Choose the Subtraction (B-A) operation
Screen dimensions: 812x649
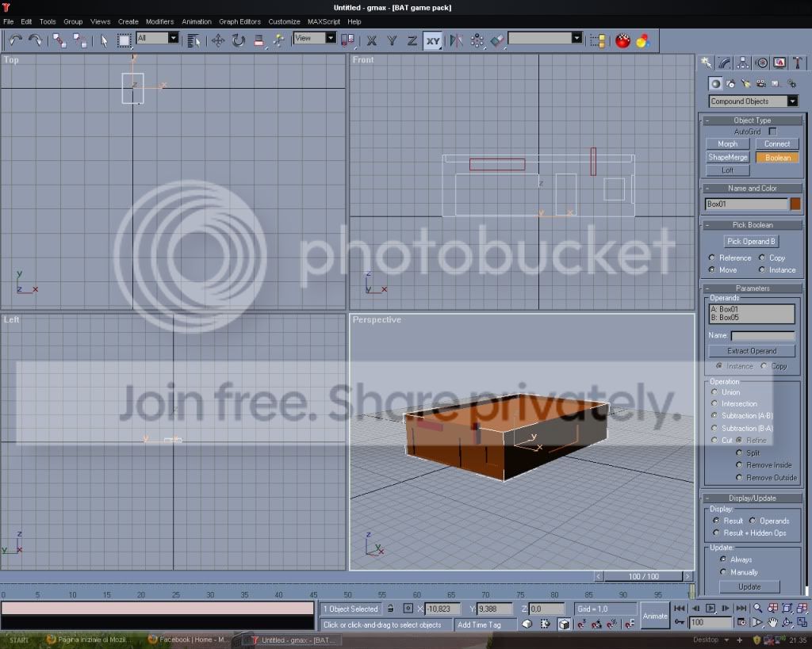click(714, 428)
